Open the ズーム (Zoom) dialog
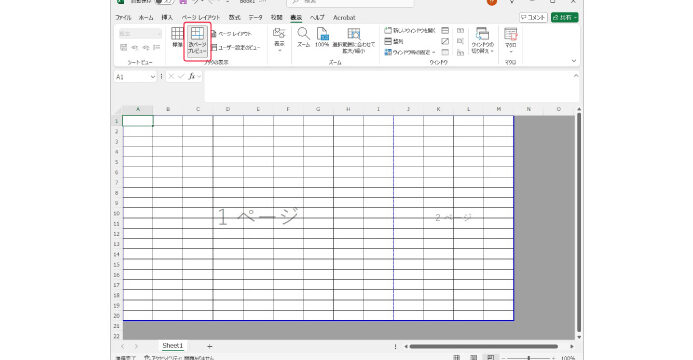This screenshot has width=693, height=360. (303, 38)
